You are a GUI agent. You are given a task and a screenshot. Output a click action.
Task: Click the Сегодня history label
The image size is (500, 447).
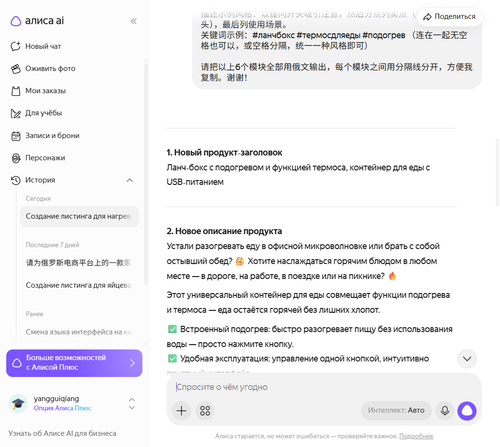click(38, 199)
